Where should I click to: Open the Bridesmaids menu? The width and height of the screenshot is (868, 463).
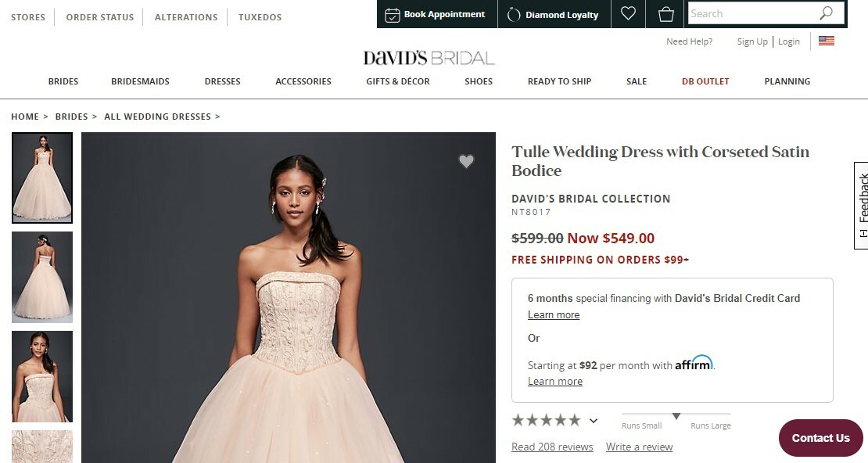(140, 81)
